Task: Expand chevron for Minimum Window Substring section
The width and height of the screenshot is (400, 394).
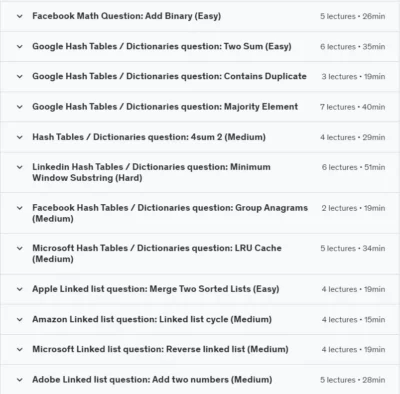Action: coord(20,167)
